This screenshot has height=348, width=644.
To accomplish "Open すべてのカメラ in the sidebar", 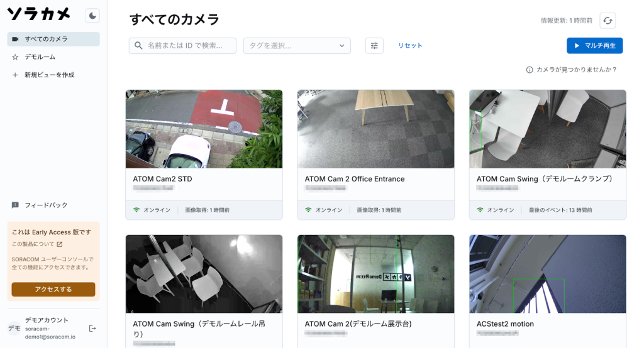I will (53, 39).
